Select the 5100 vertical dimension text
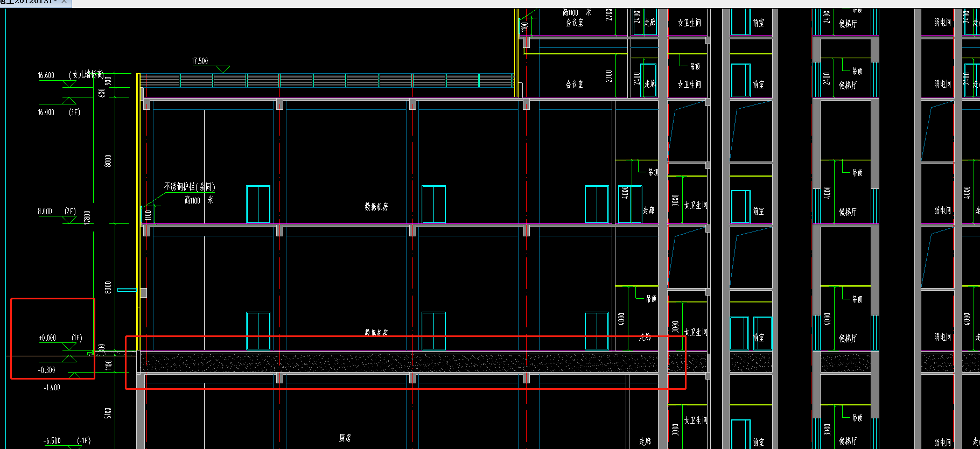 pos(108,413)
